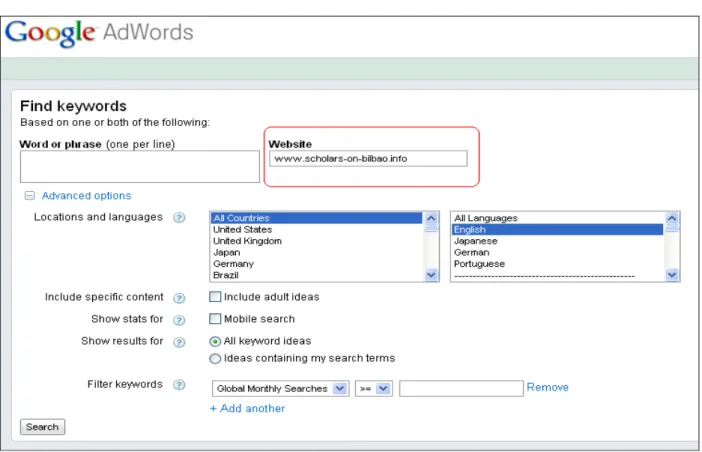Click + Add another filter link

pyautogui.click(x=248, y=408)
